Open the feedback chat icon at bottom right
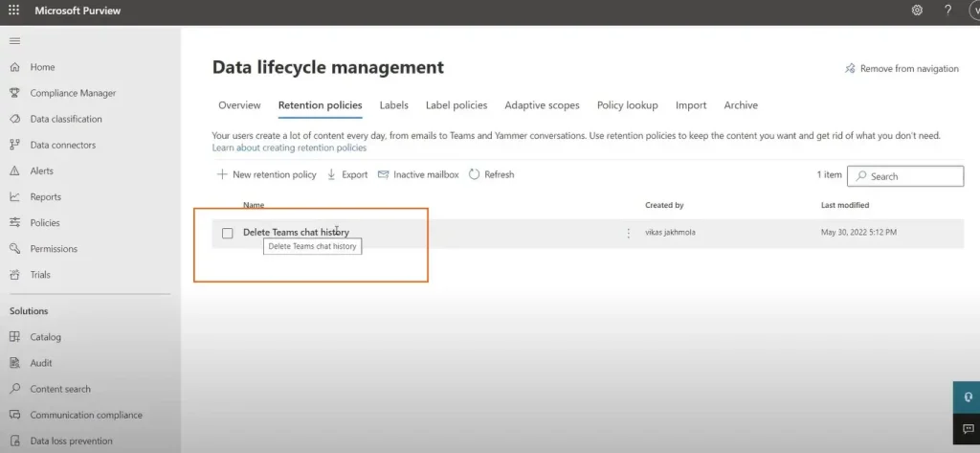 (967, 428)
